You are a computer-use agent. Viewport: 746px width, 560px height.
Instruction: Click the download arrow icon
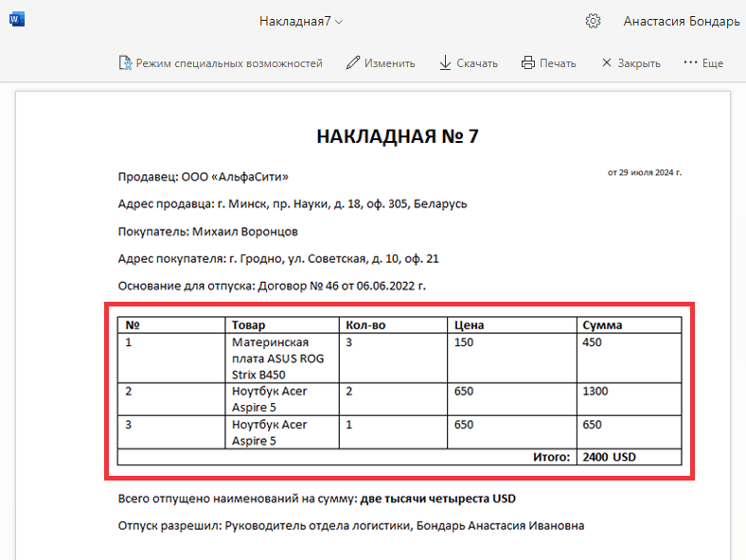click(x=445, y=62)
